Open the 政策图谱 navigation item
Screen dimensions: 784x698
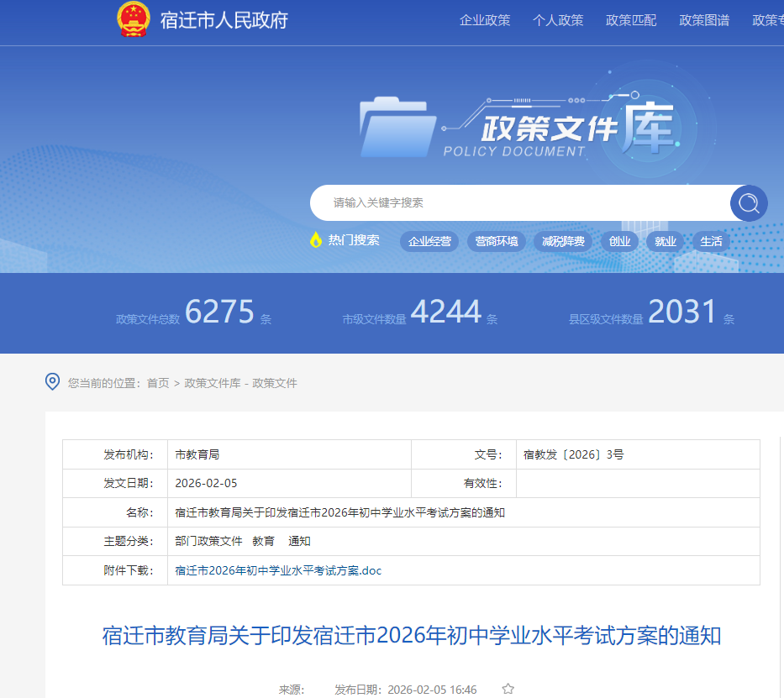coord(704,20)
